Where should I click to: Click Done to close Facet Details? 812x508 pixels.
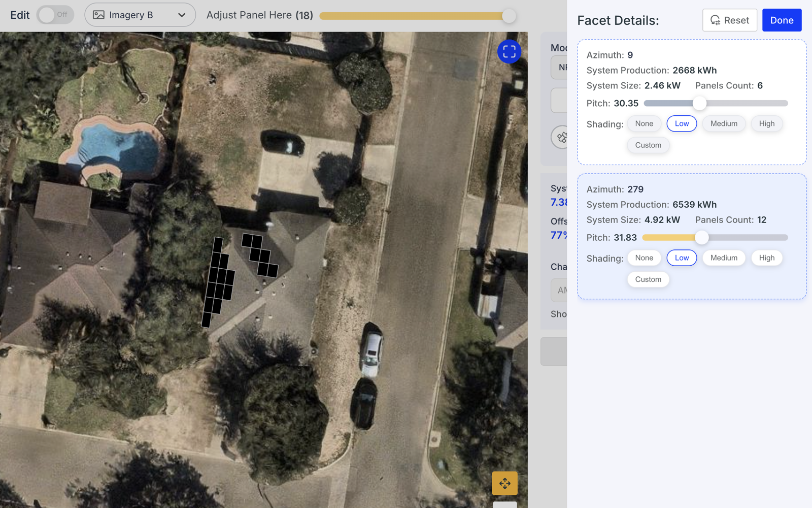782,20
